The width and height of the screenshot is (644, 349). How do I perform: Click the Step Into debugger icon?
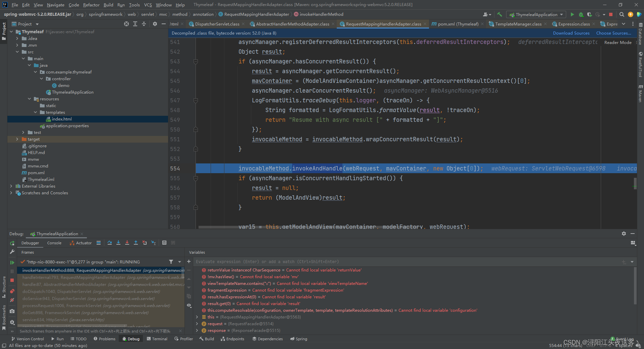pos(118,243)
